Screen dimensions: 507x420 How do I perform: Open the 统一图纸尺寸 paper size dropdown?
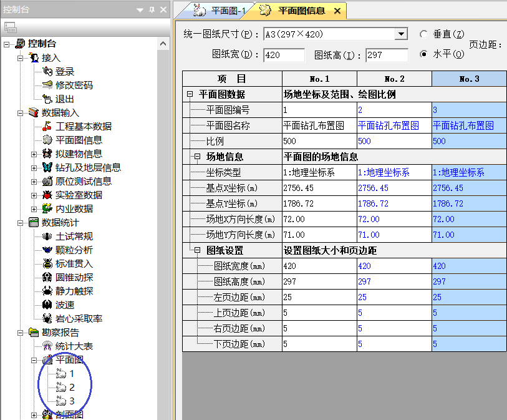401,34
